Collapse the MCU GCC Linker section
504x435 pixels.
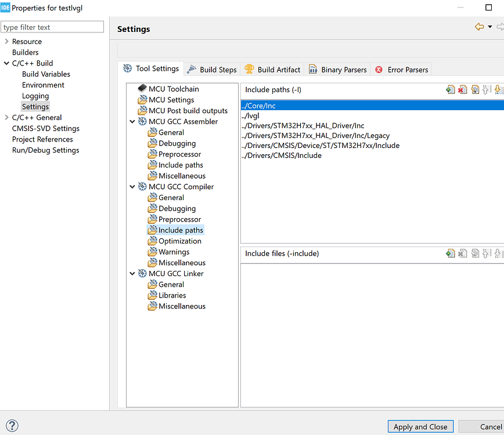click(133, 274)
